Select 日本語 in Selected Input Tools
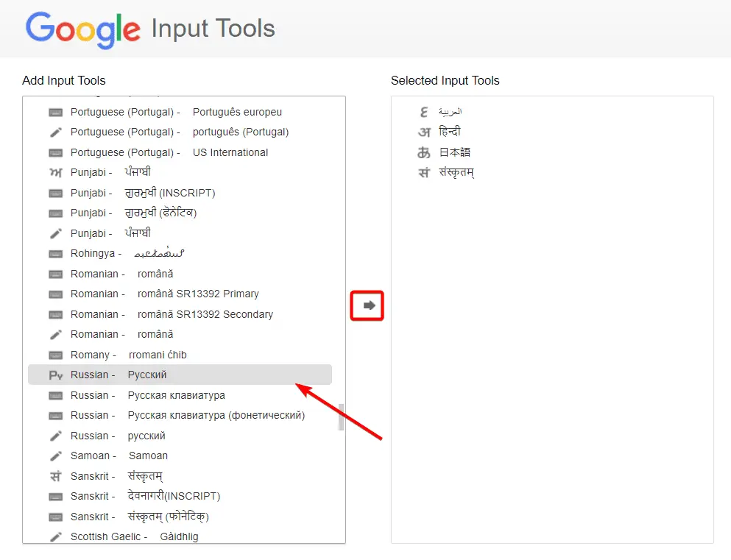 455,152
